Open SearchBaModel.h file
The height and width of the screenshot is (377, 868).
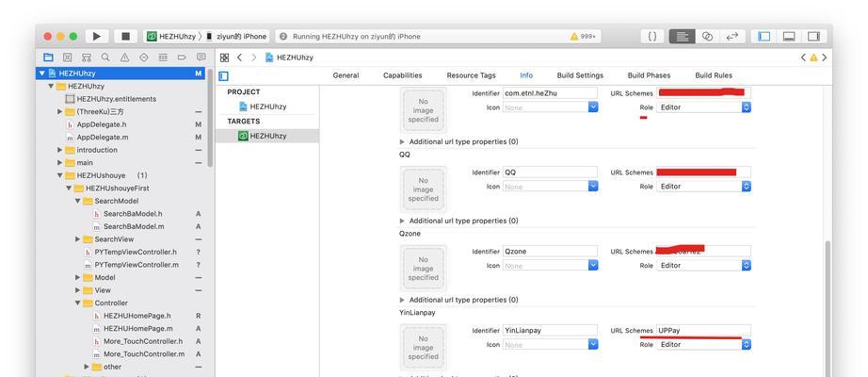click(133, 213)
